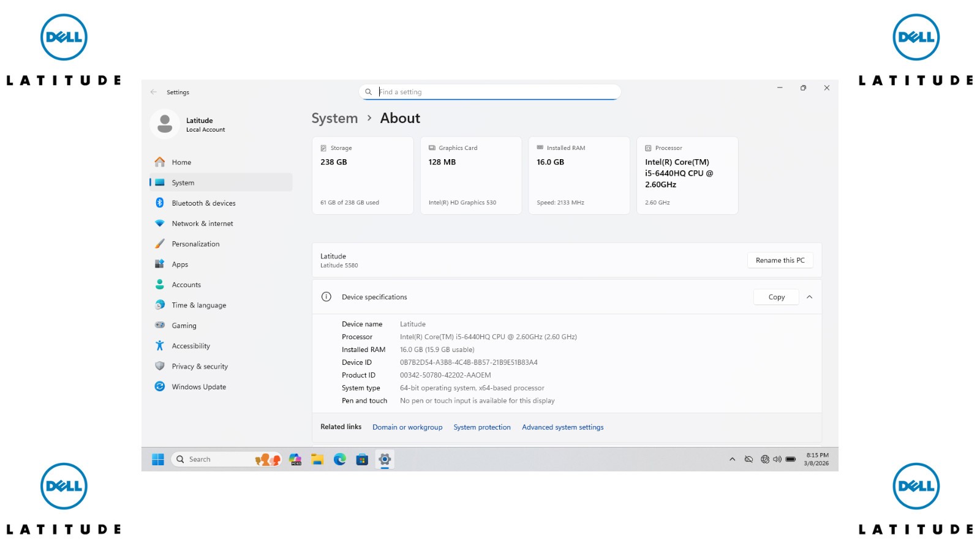Open Bluetooth & devices settings

221,203
